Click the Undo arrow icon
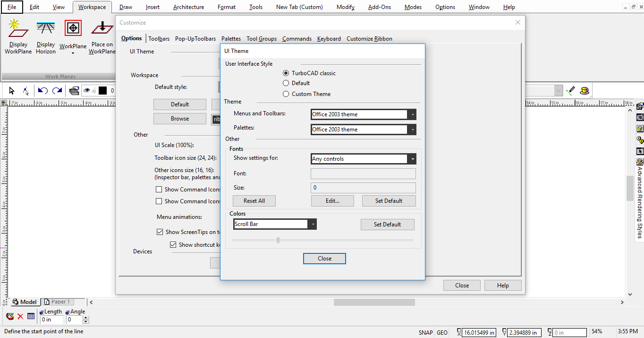 tap(42, 91)
